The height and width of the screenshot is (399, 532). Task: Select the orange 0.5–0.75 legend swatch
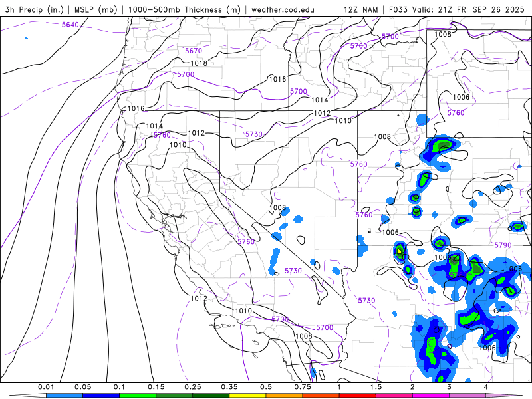point(285,396)
